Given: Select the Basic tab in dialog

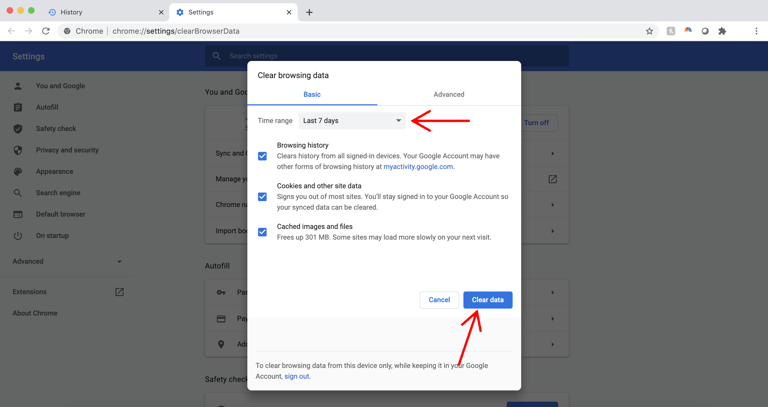Looking at the screenshot, I should pos(312,95).
